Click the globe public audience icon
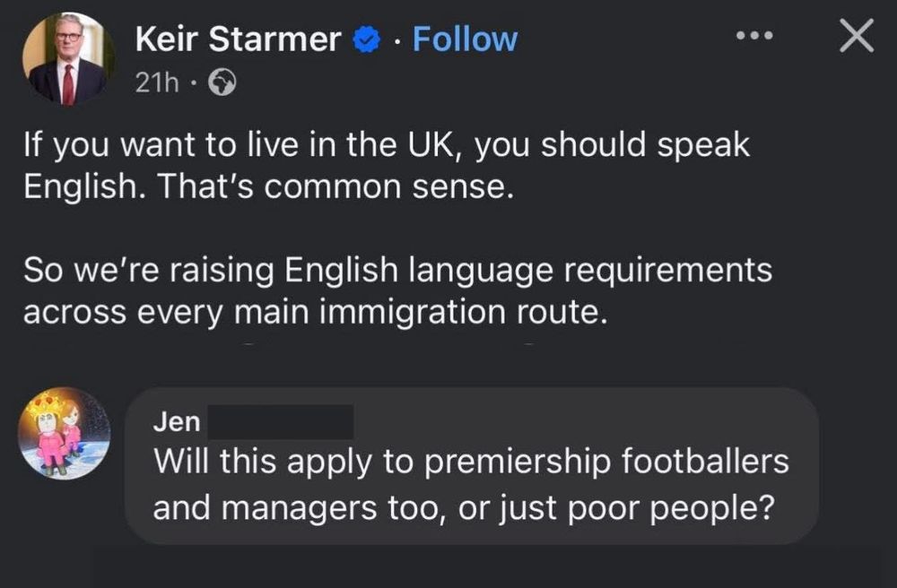The width and height of the screenshot is (897, 588). (x=221, y=83)
